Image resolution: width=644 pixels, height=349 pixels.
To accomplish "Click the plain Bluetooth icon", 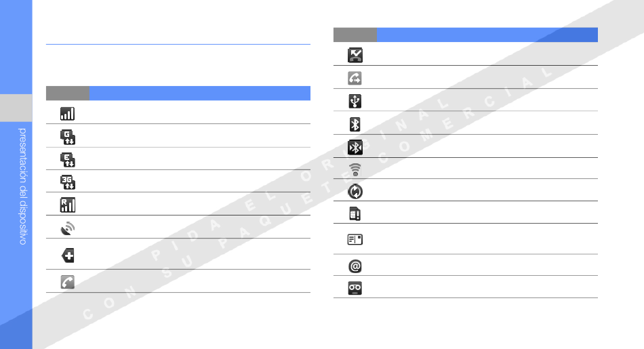I will pos(355,125).
